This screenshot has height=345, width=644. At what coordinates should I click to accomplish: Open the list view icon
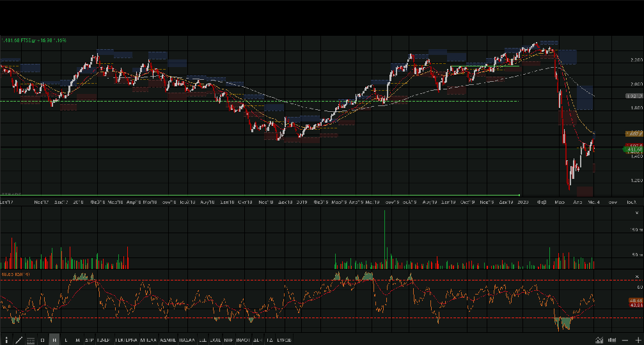(30, 341)
